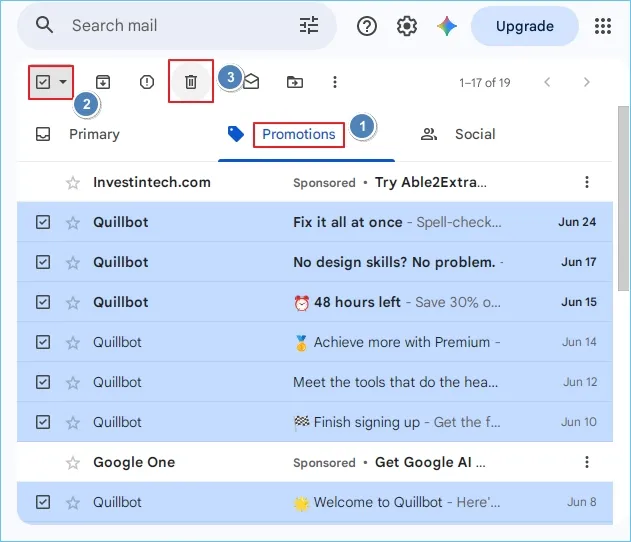Uncheck the Achieve more with Premium email
The image size is (631, 542).
(43, 342)
